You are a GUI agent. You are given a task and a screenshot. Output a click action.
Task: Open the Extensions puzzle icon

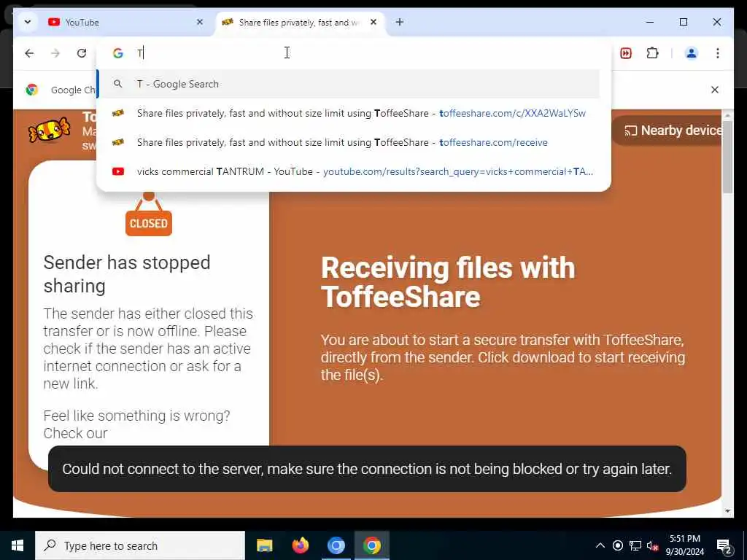[652, 53]
